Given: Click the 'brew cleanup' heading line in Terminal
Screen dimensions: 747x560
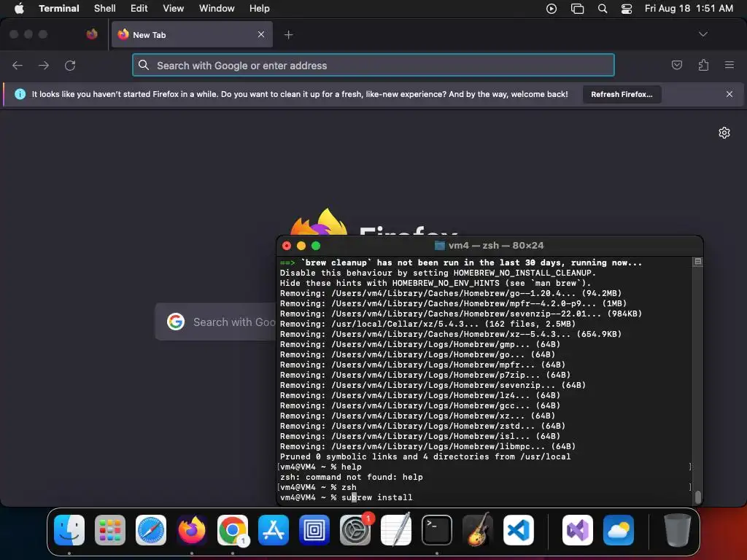Looking at the screenshot, I should pos(461,262).
